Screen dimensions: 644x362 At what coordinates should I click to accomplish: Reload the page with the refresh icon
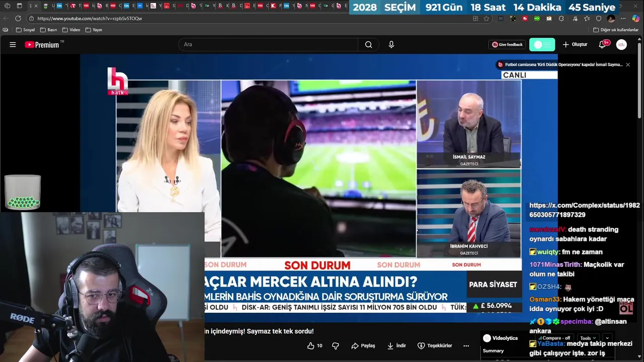click(x=18, y=18)
